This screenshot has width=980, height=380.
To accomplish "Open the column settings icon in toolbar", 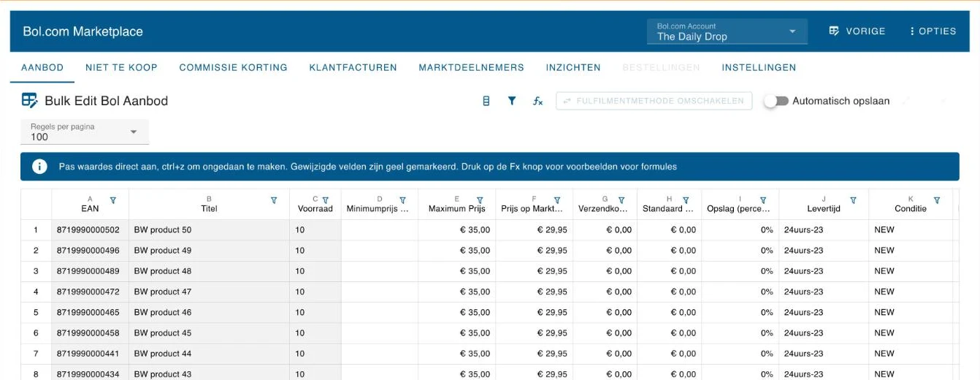I will click(x=486, y=101).
